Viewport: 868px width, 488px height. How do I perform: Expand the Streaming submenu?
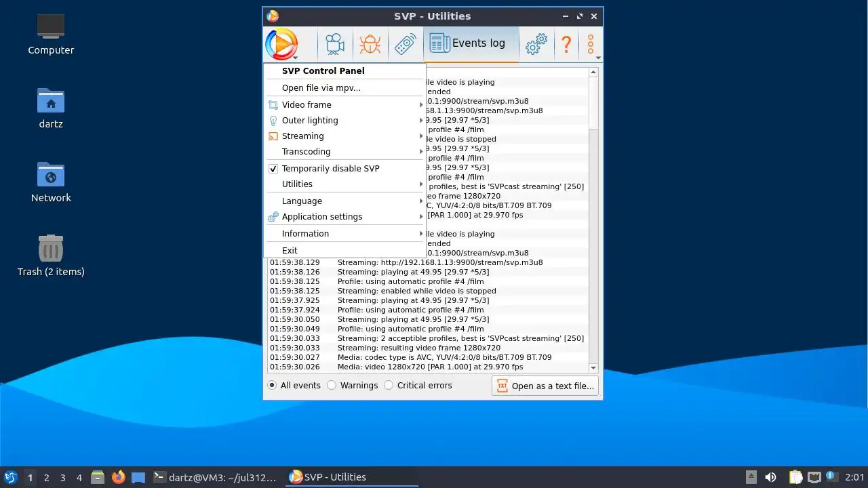tap(344, 136)
